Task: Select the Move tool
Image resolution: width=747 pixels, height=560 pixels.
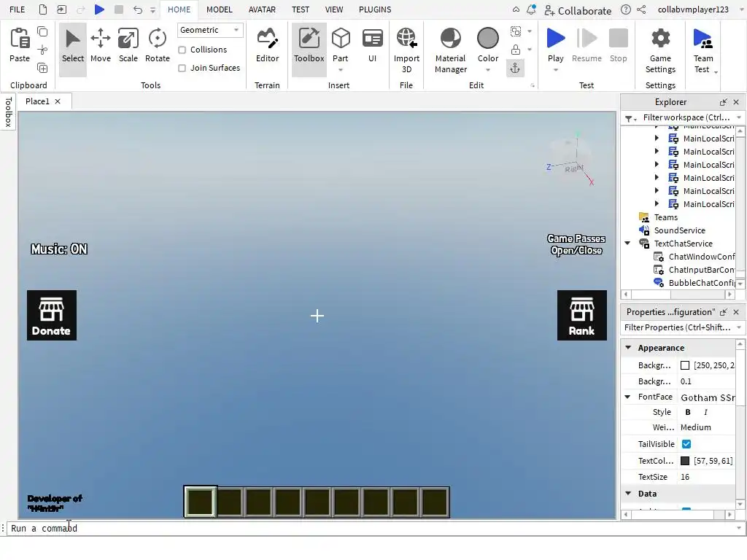Action: point(101,46)
